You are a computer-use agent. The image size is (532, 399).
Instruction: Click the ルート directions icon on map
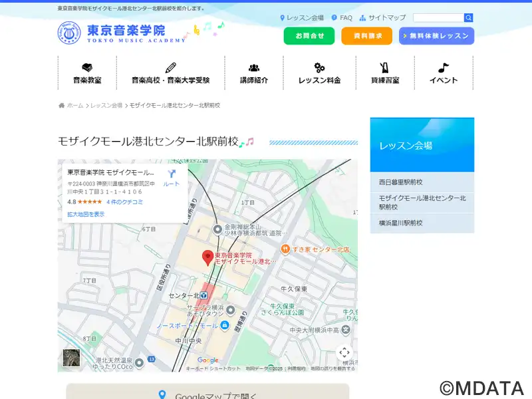(x=172, y=174)
